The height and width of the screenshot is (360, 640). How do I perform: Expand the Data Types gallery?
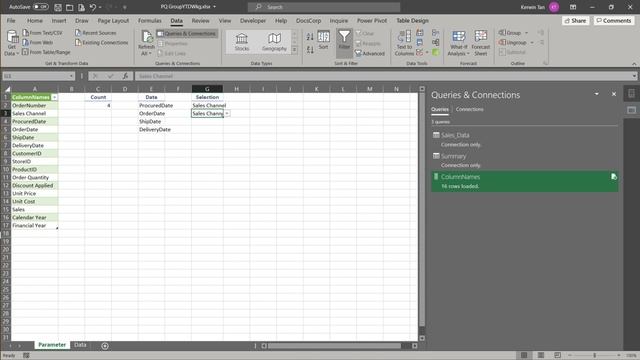point(294,50)
